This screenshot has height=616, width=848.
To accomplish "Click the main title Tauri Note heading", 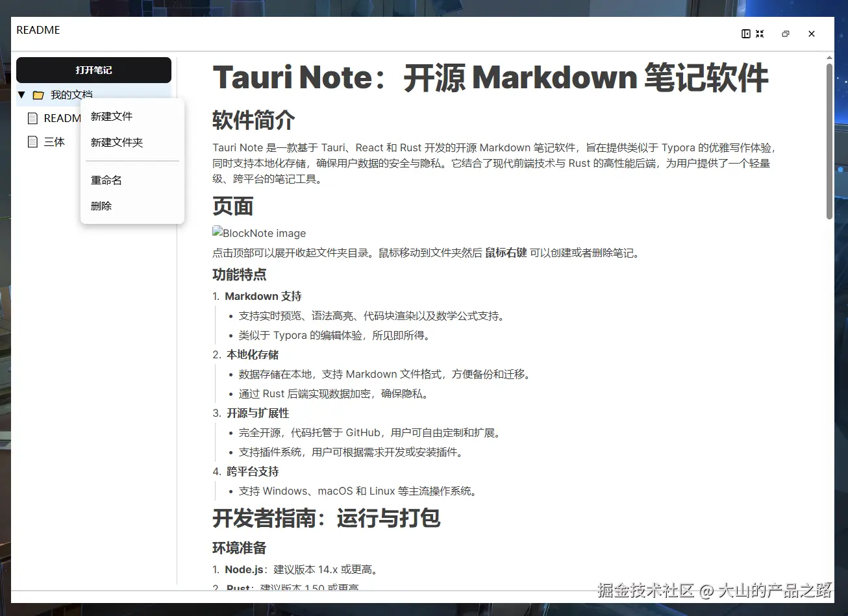I will click(490, 78).
